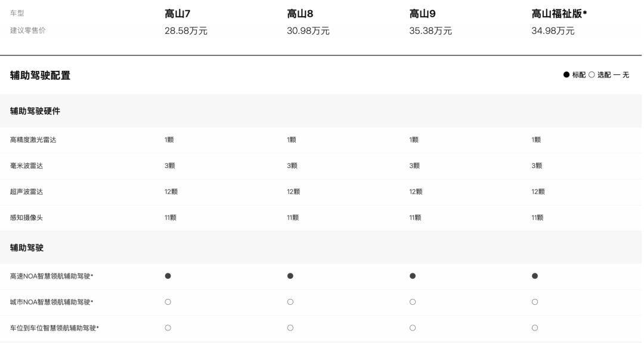Click the 高山9 price 35.38万元
The height and width of the screenshot is (343, 644).
point(430,31)
